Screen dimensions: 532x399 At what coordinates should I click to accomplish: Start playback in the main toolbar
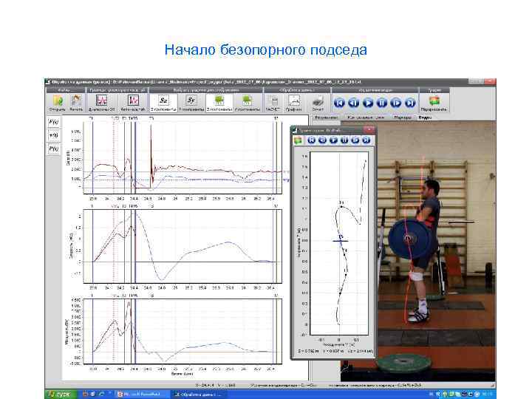coord(368,103)
